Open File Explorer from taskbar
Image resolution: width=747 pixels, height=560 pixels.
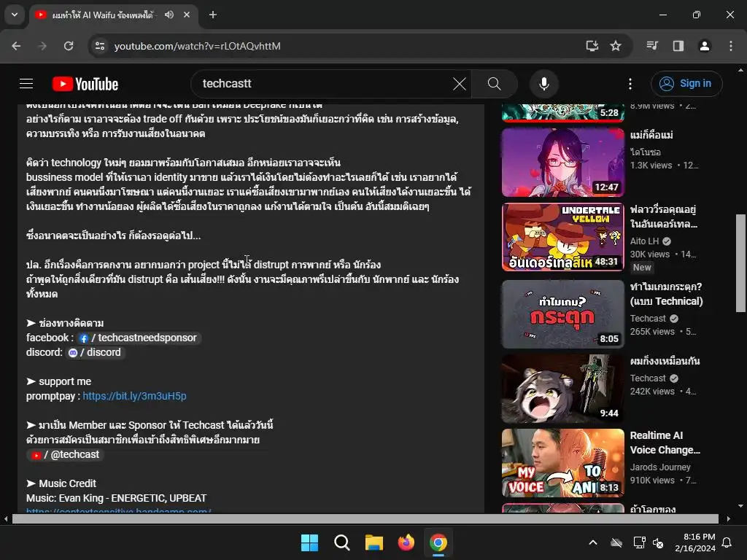tap(374, 542)
